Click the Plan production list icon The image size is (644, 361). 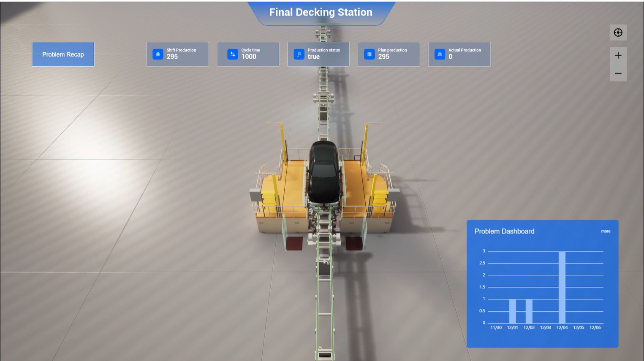click(x=370, y=54)
